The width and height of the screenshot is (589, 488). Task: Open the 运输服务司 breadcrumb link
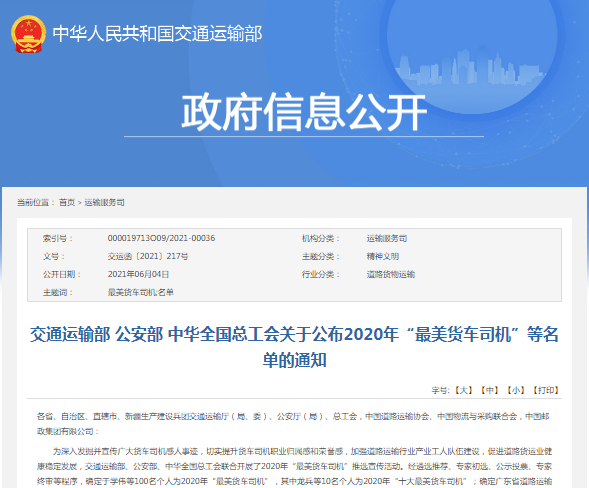(x=104, y=202)
